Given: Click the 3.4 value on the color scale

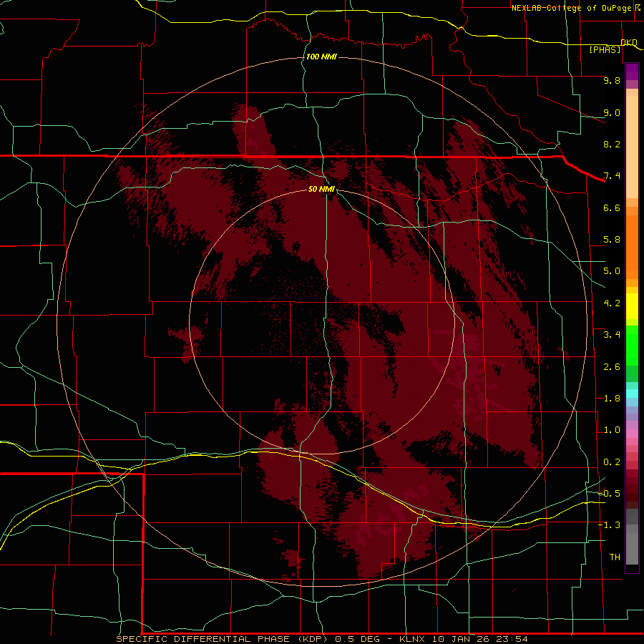Looking at the screenshot, I should coord(612,335).
